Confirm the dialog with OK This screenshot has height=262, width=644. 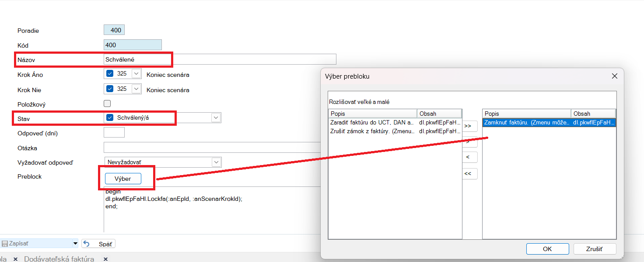pyautogui.click(x=547, y=249)
